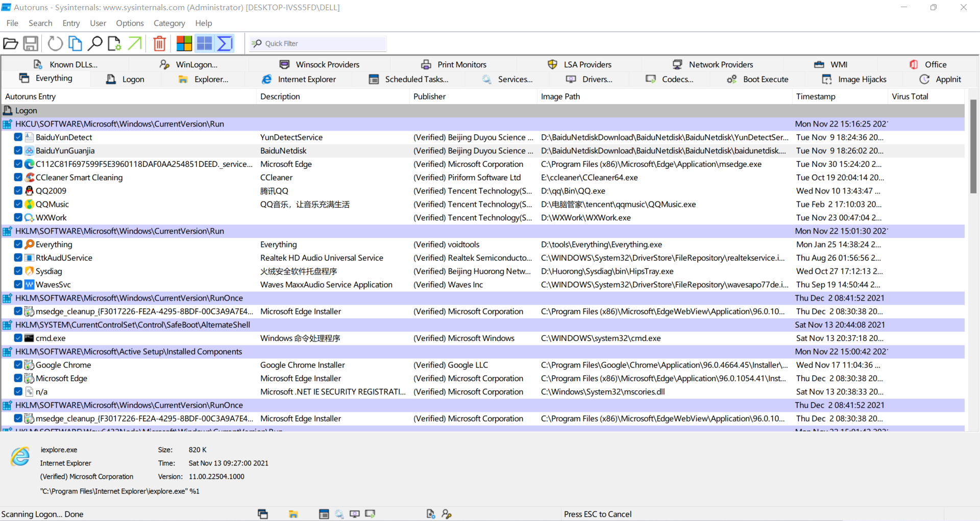Switch to the Print Monitors tab

coord(454,64)
